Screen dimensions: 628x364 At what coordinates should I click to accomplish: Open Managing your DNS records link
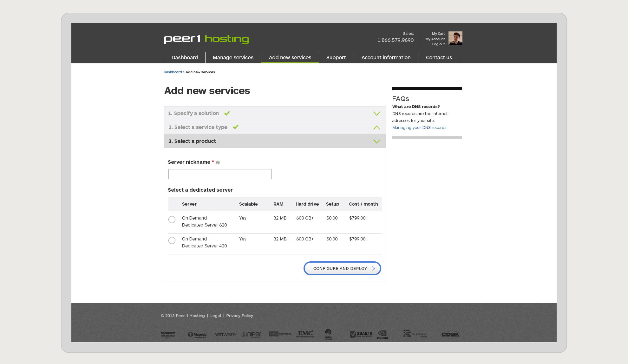pyautogui.click(x=419, y=127)
